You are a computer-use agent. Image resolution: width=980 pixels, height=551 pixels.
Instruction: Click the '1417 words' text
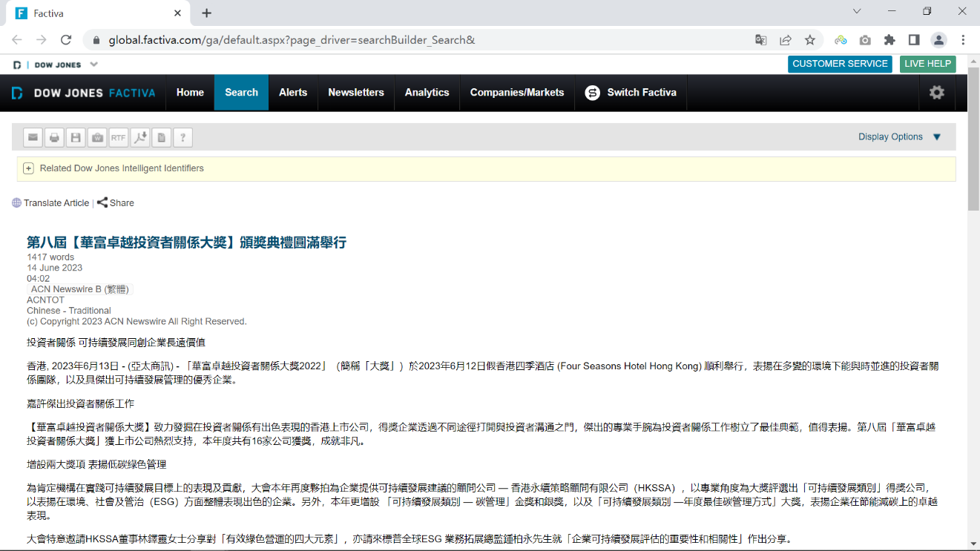click(50, 257)
